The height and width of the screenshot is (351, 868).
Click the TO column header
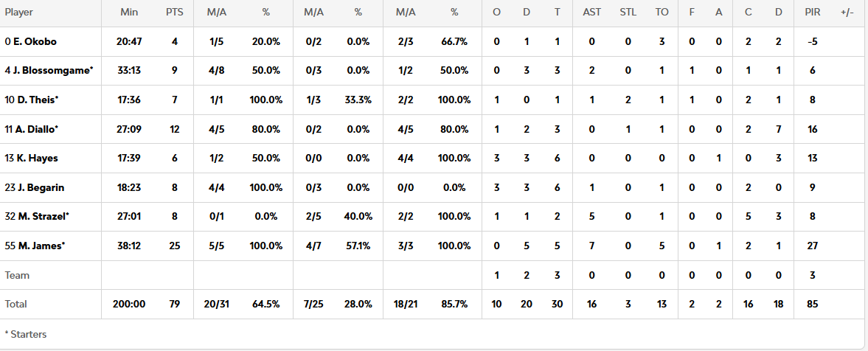click(x=662, y=13)
